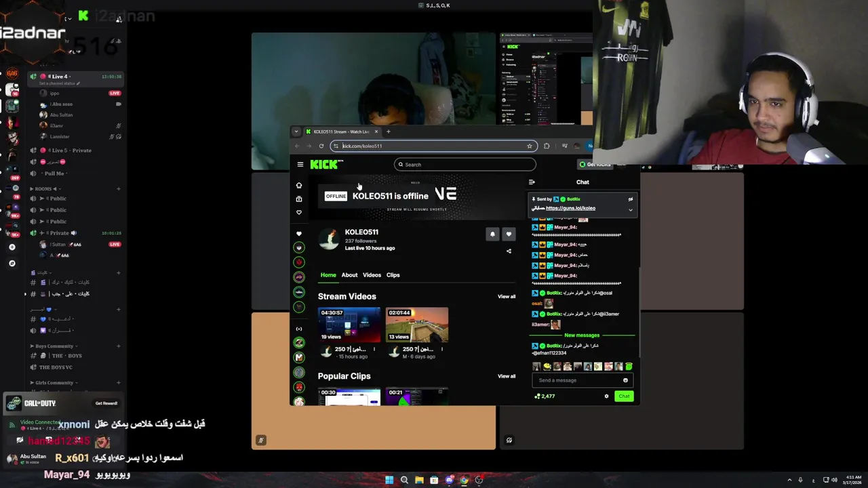Screen dimensions: 868x488
Task: Click the Send a message field
Action: (583, 380)
